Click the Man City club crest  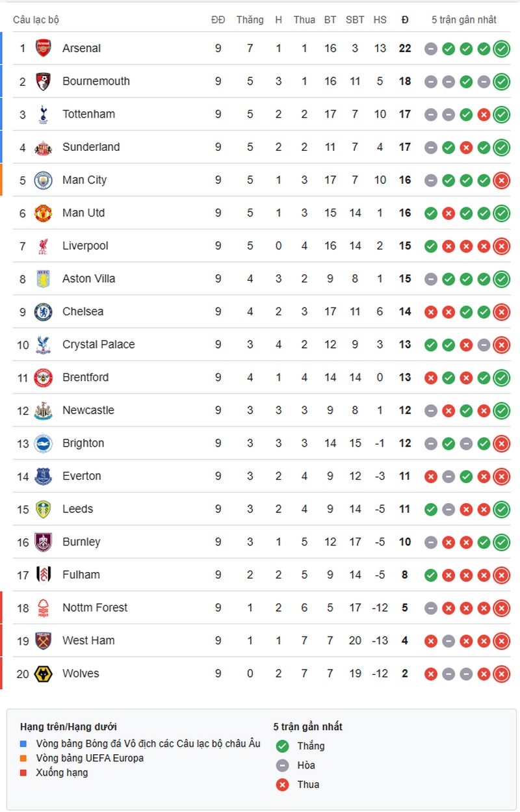coord(44,180)
